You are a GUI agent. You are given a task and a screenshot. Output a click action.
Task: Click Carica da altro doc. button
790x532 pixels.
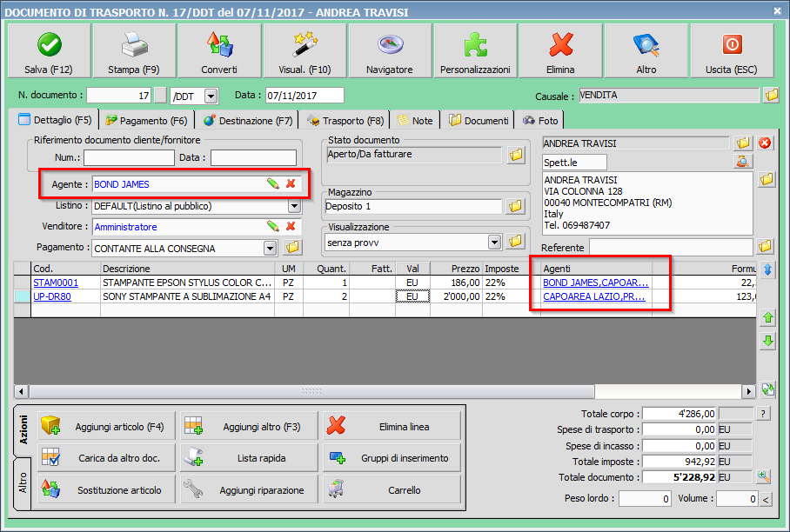tap(106, 457)
